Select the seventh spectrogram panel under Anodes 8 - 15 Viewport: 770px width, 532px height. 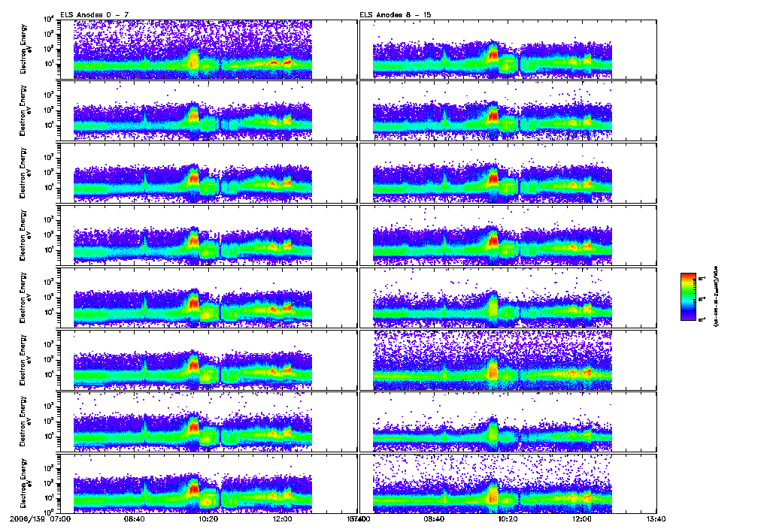click(508, 422)
